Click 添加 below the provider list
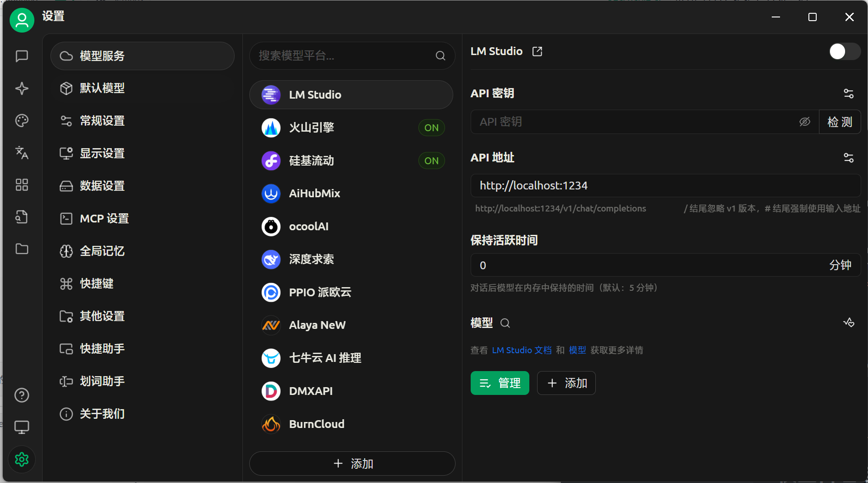The height and width of the screenshot is (483, 868). (x=352, y=464)
